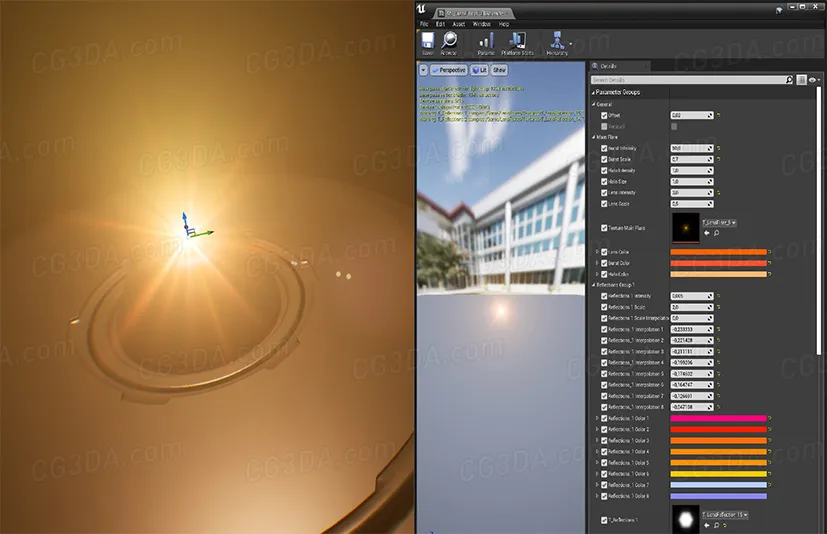This screenshot has height=534, width=827.
Task: Uncheck the Halo Intensity checkbox
Action: tap(604, 170)
